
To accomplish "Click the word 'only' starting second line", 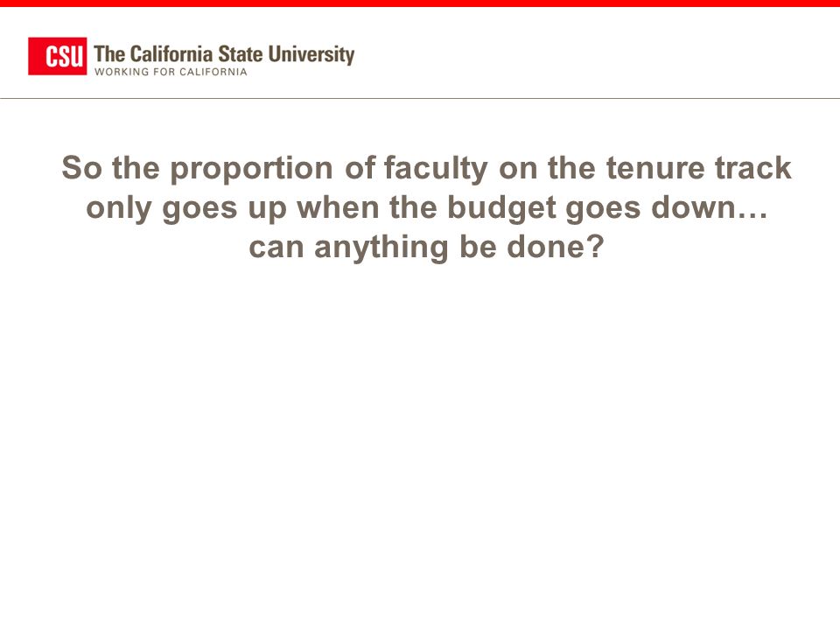I will [x=118, y=208].
